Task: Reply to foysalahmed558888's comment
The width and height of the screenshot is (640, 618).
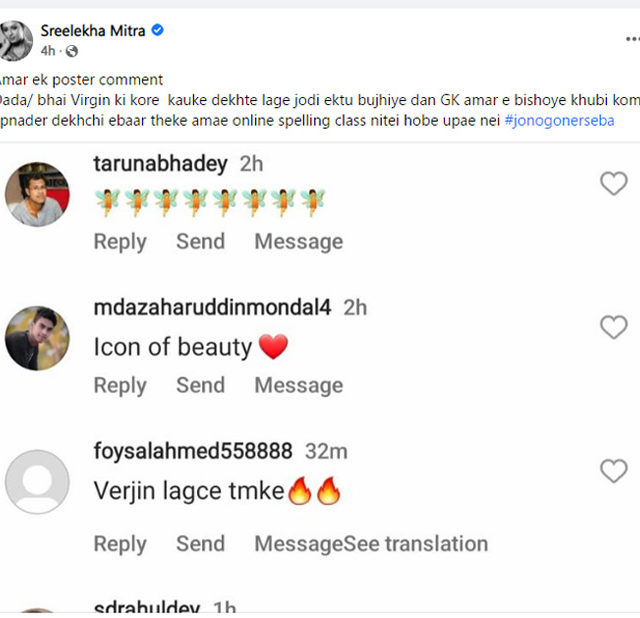Action: 120,544
